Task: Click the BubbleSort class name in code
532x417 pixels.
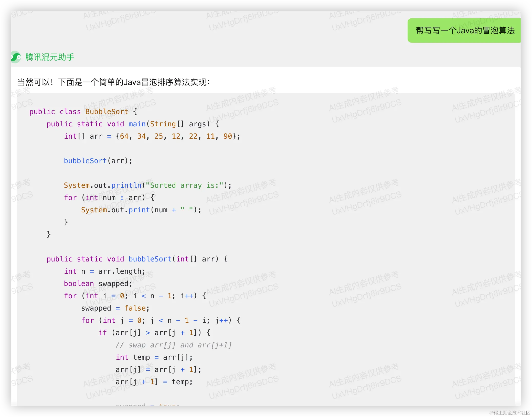Action: click(x=107, y=112)
